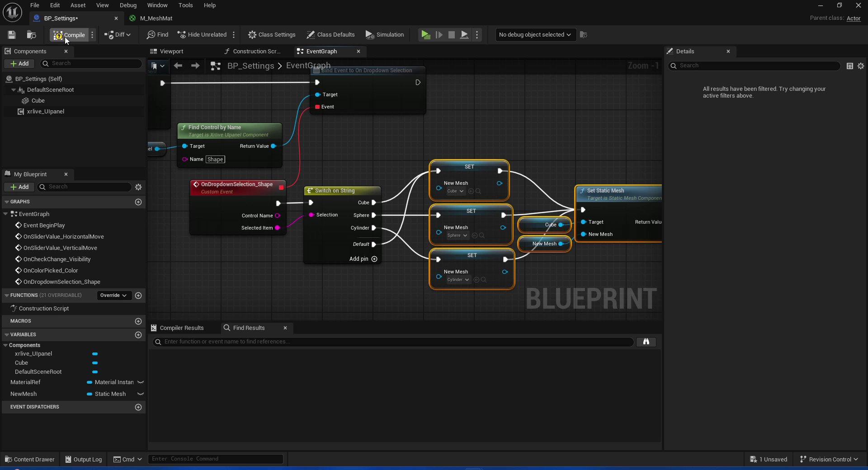Select OnDropdownSelection_Shape event
868x470 pixels.
pos(62,282)
